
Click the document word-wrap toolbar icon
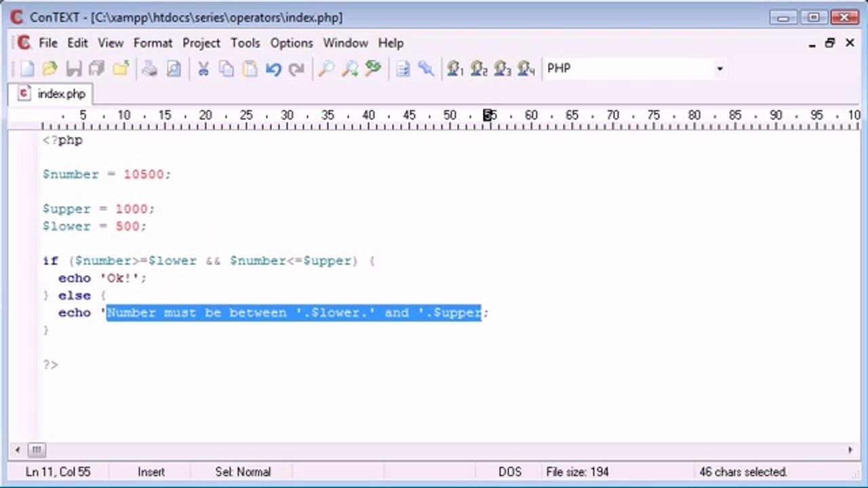pyautogui.click(x=403, y=68)
